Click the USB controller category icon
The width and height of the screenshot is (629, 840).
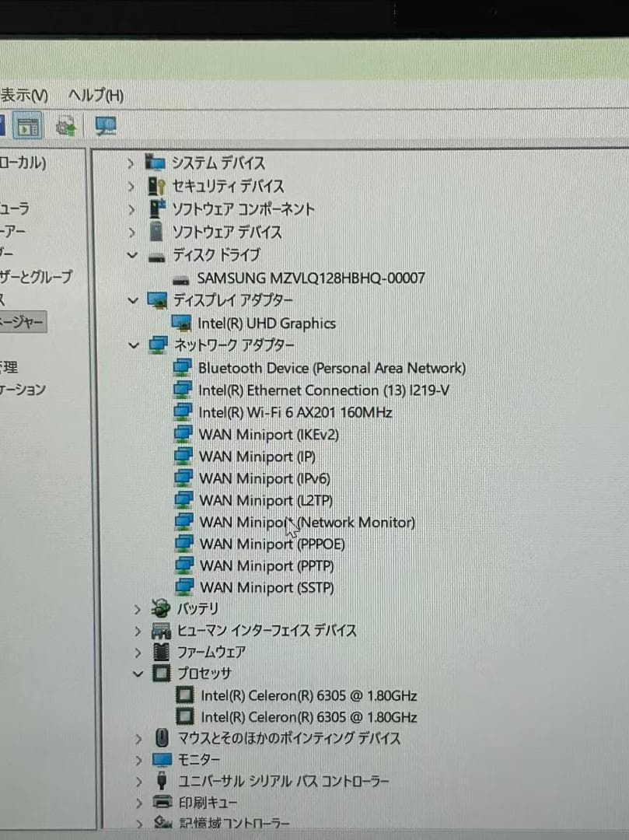pos(162,781)
